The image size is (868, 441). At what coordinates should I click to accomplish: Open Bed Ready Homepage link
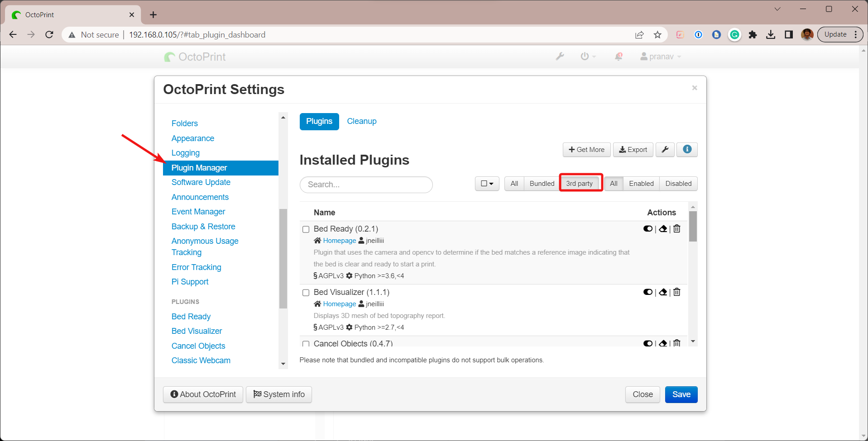click(x=340, y=241)
